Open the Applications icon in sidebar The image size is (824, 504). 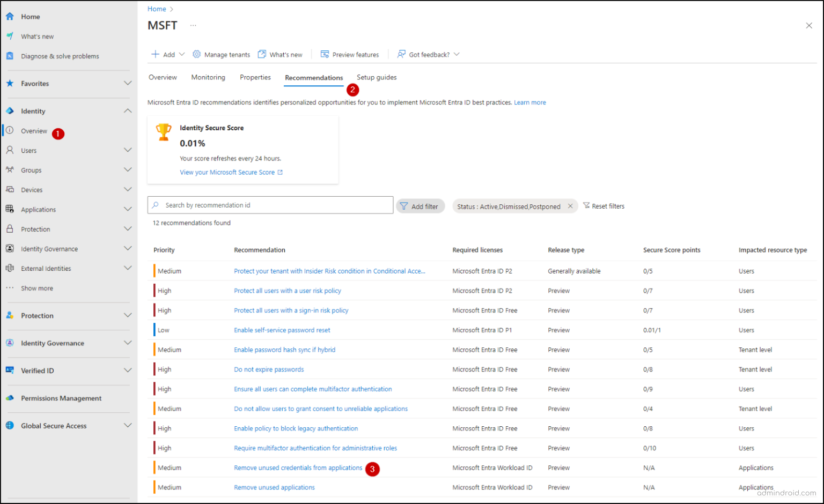tap(10, 209)
